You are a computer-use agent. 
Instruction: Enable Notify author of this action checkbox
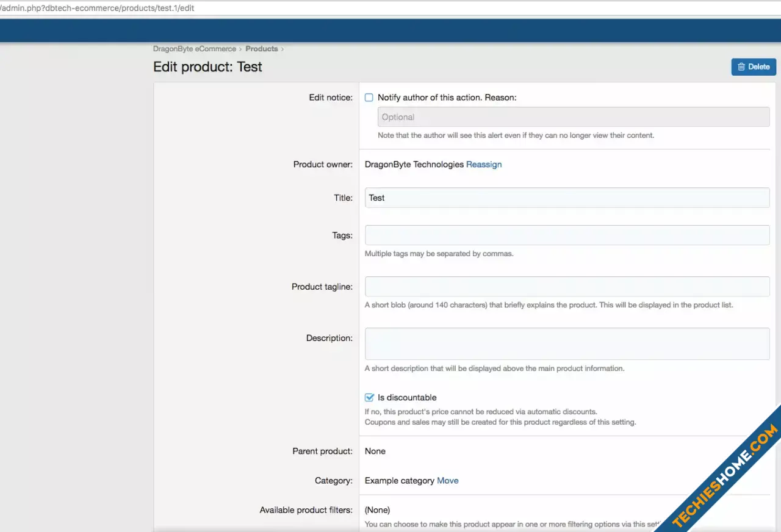[x=369, y=98]
